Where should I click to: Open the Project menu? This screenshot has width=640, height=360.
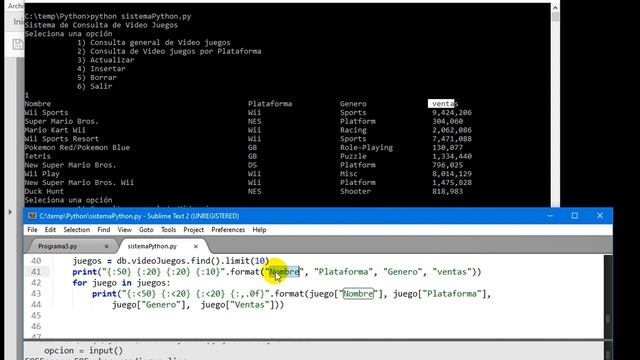click(x=193, y=230)
